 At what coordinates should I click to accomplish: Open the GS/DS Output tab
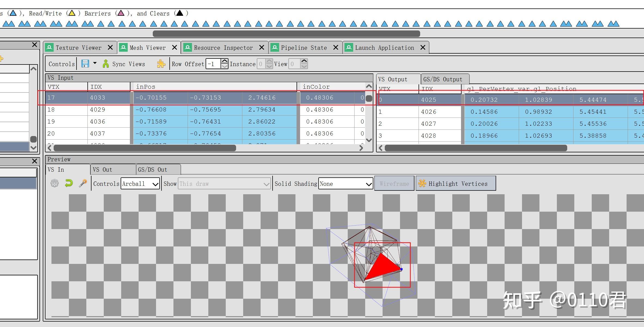pos(442,79)
